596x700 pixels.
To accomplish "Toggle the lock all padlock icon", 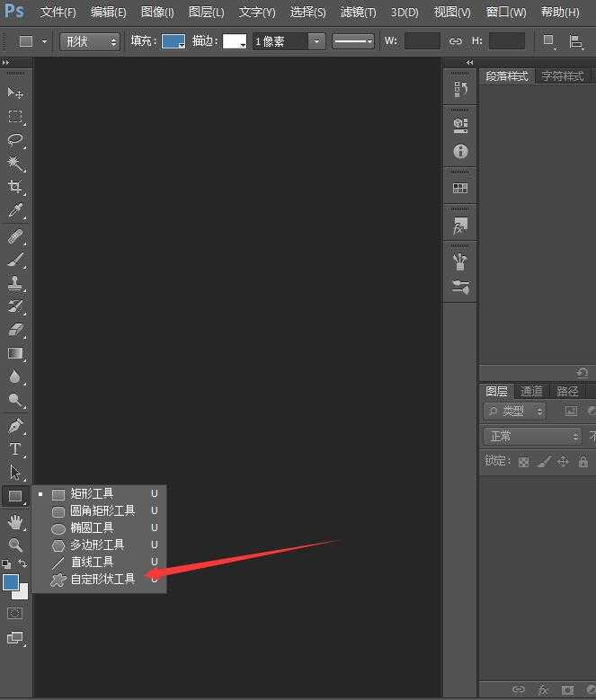I will click(583, 462).
